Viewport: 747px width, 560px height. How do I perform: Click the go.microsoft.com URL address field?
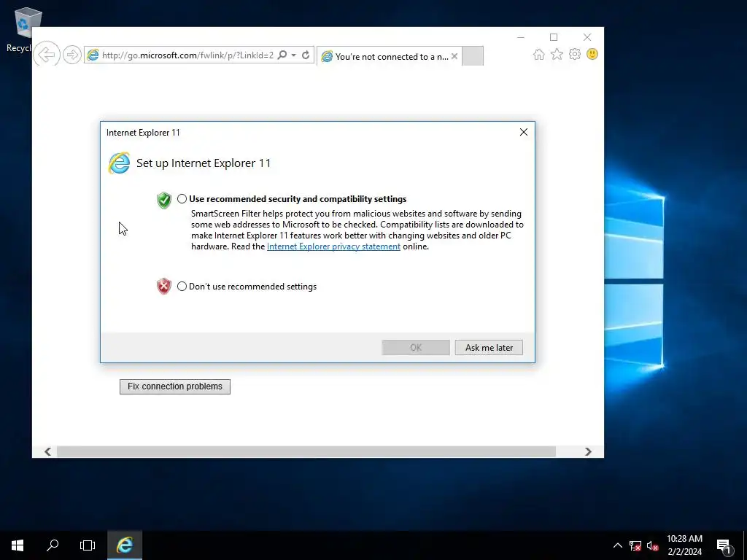coord(187,55)
